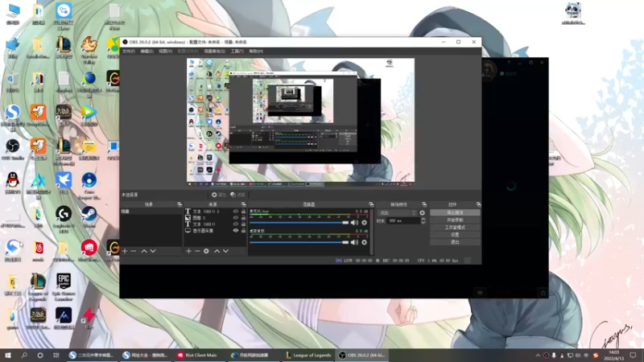Open the 视图(V) menu in OBS
This screenshot has width=644, height=362.
[x=166, y=51]
